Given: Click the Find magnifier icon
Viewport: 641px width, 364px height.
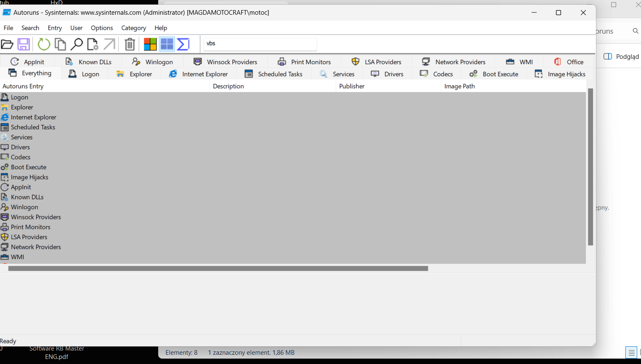Looking at the screenshot, I should pos(77,44).
